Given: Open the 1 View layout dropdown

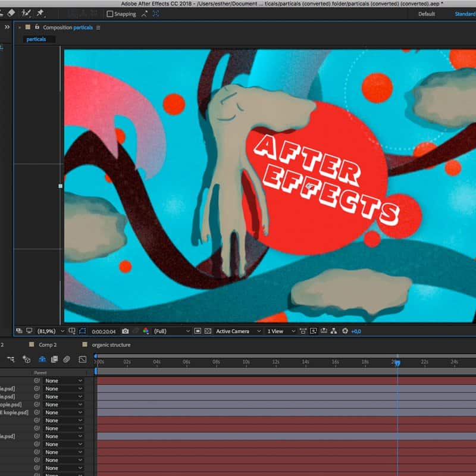Looking at the screenshot, I should [x=281, y=331].
